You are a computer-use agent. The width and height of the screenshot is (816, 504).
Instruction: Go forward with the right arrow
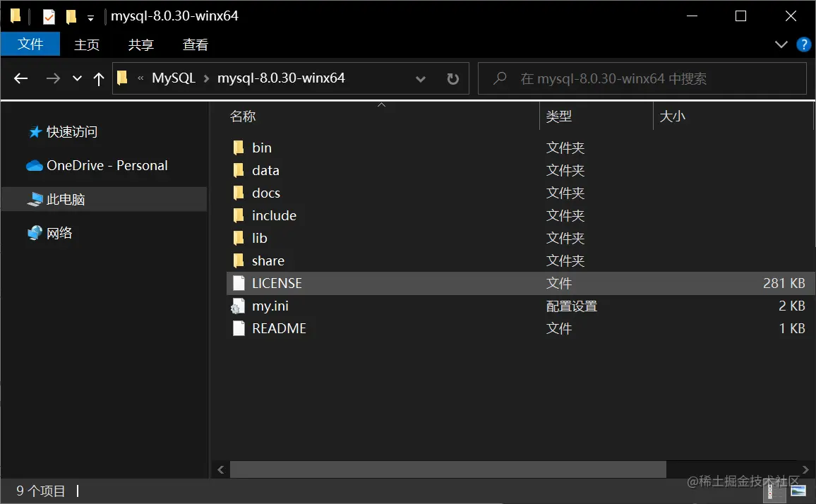tap(52, 78)
